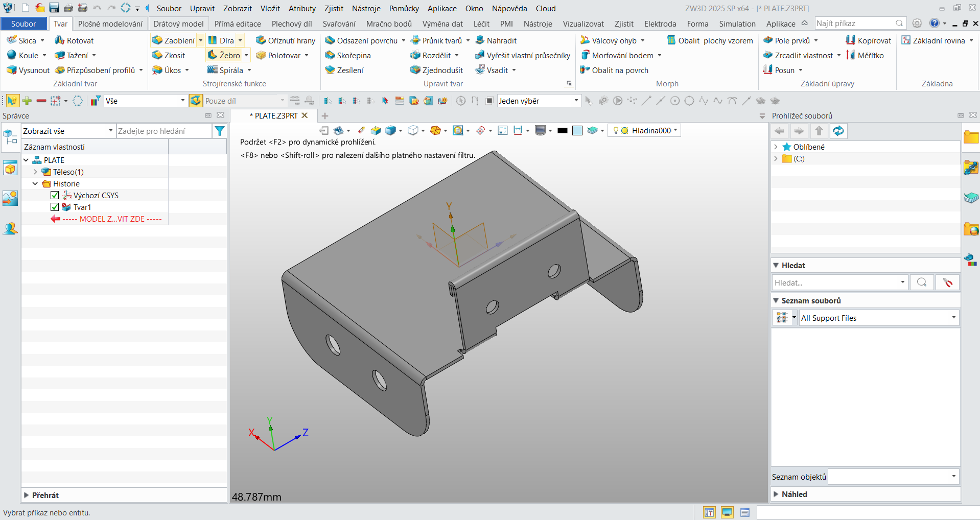Screen dimensions: 980x520
Task: Use the Skořepina shell tool
Action: (x=347, y=55)
